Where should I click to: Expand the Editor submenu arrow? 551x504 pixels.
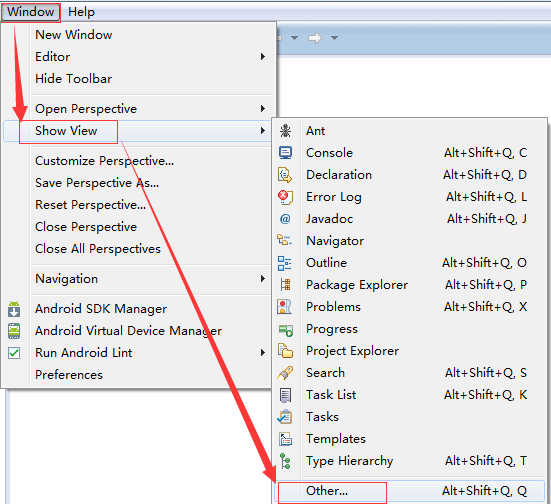[x=262, y=57]
